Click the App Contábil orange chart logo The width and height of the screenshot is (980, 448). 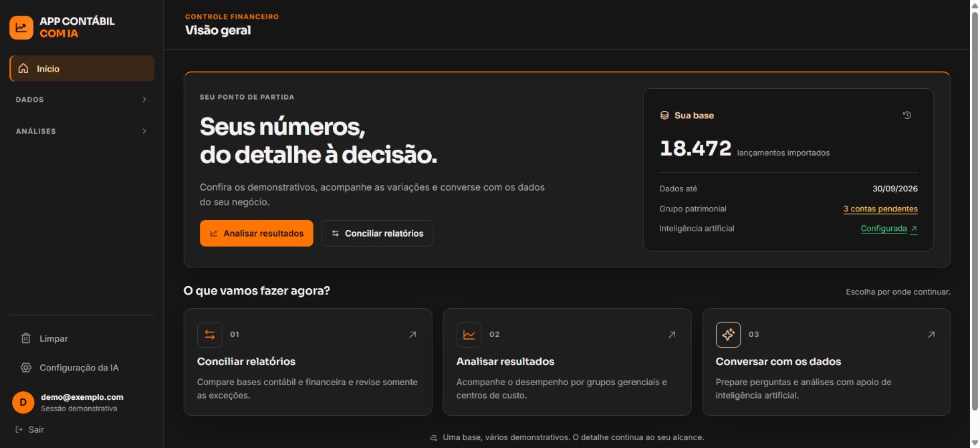(x=21, y=27)
